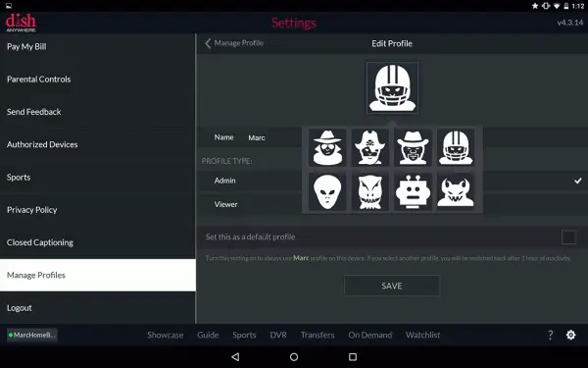Edit the Name field showing Marc
588x368 pixels.
[257, 137]
